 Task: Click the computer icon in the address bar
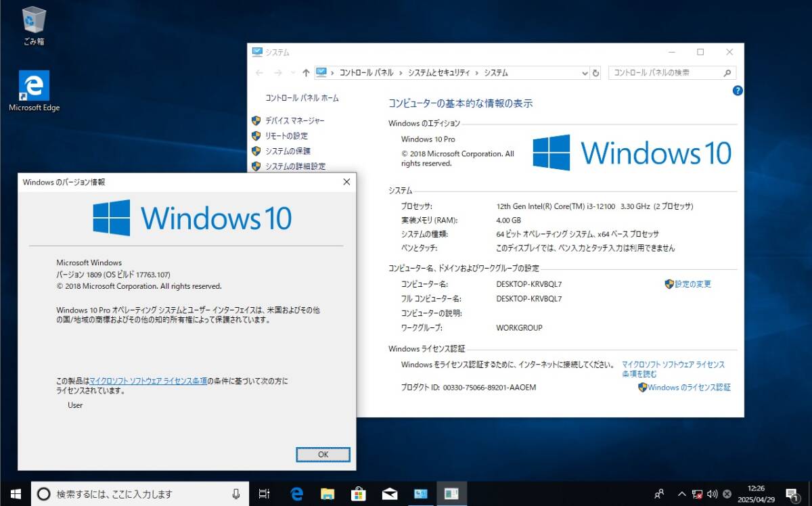pyautogui.click(x=321, y=72)
